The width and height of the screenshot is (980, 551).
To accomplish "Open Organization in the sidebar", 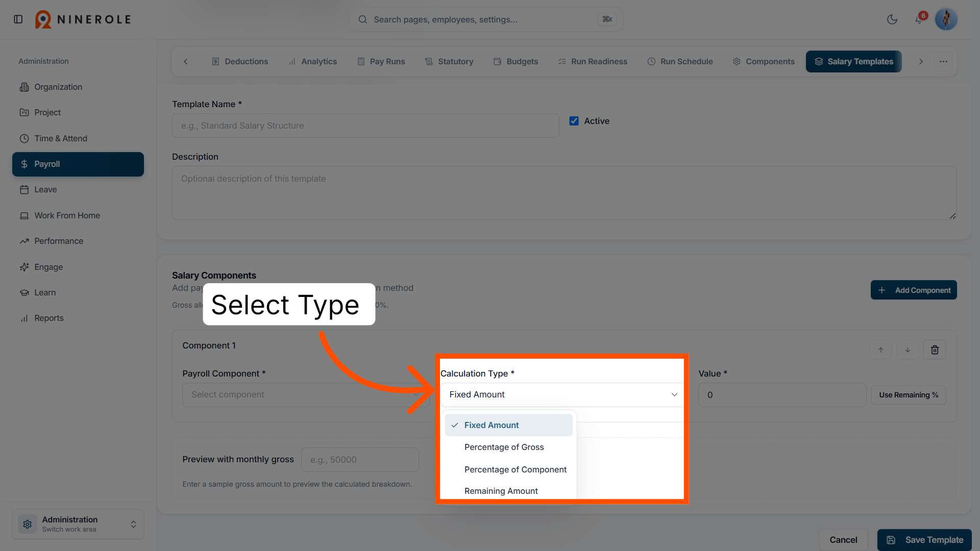I will [x=78, y=87].
